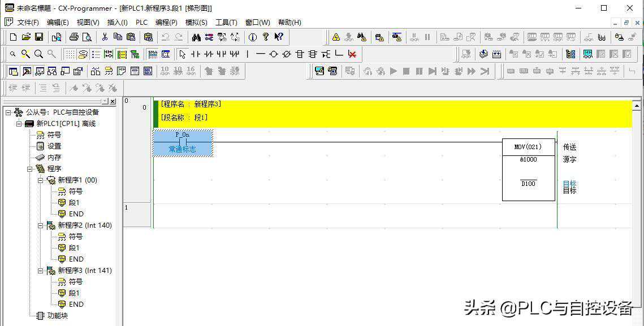Select the new coil tool
644x326 pixels.
274,54
